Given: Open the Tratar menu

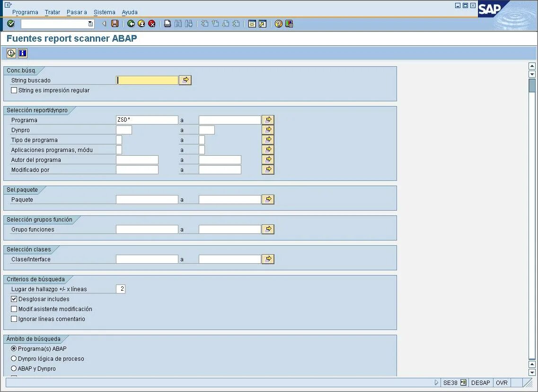Looking at the screenshot, I should pyautogui.click(x=52, y=12).
